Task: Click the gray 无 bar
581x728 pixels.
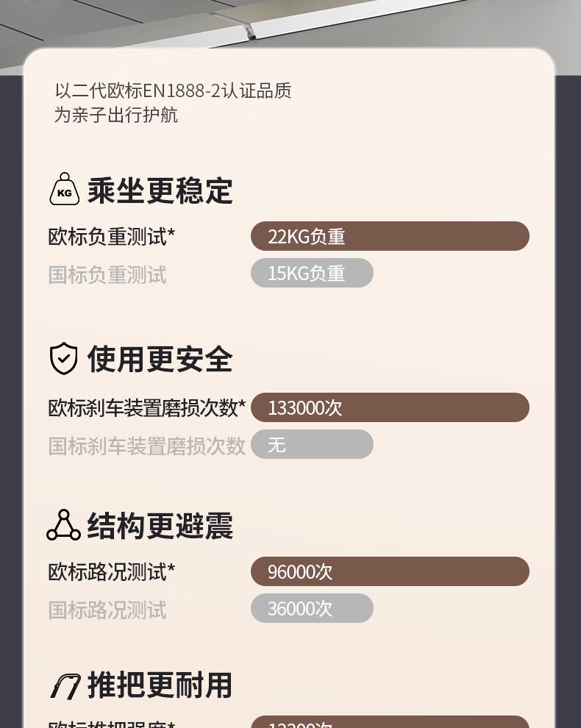Action: (x=312, y=444)
